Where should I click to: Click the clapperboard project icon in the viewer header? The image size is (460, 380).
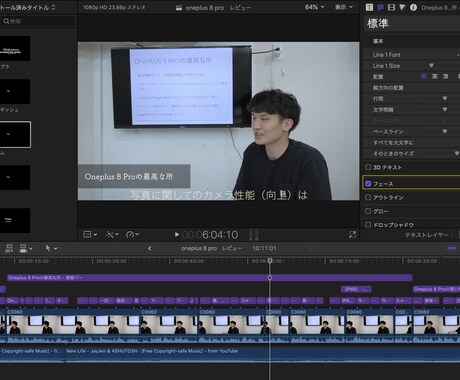coord(179,8)
